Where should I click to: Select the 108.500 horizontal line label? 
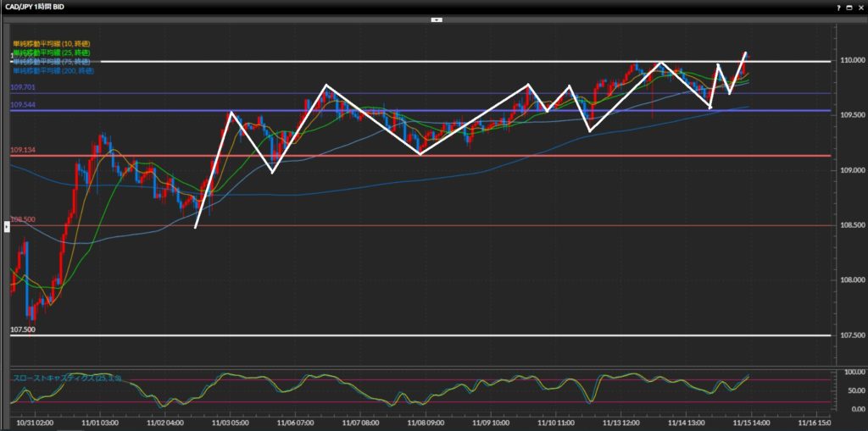coord(23,219)
